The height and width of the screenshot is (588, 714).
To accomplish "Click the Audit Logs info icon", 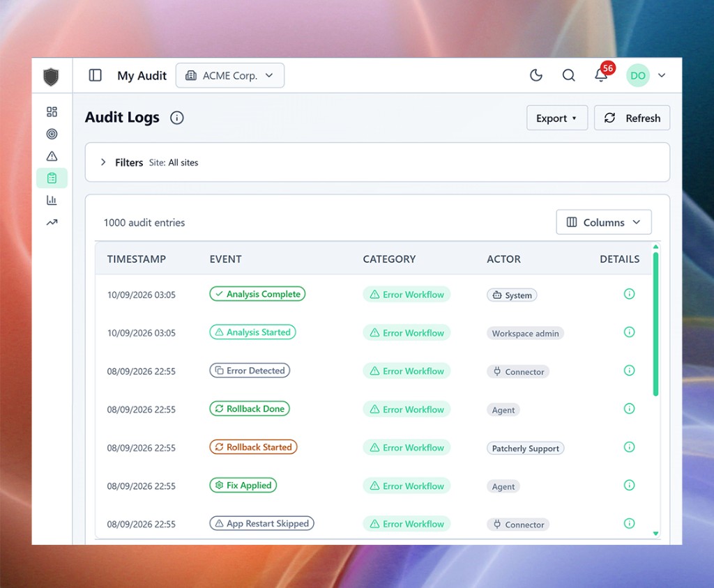I will coord(176,118).
